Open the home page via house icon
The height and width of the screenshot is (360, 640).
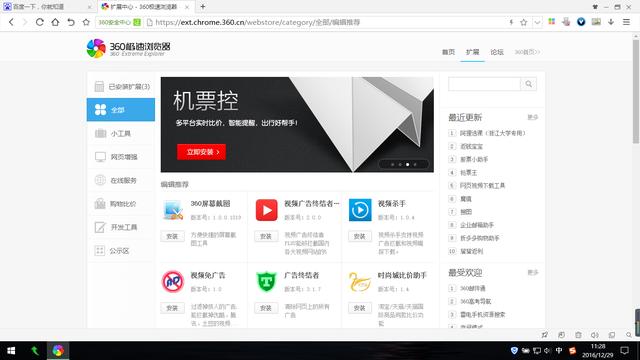pyautogui.click(x=55, y=22)
